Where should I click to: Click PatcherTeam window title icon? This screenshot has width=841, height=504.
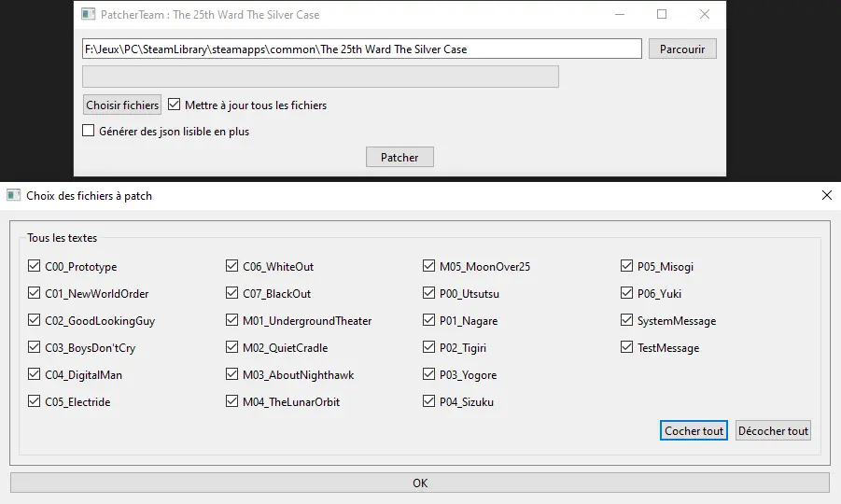[x=88, y=14]
